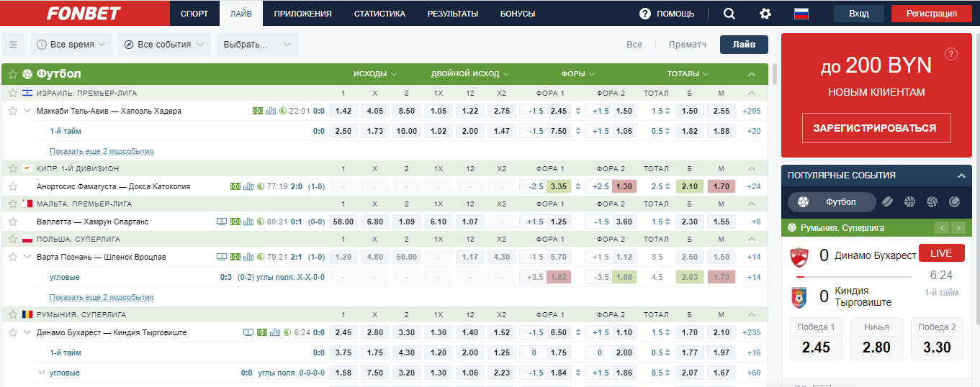Open the СТАТИСТИКА menu

[x=379, y=14]
